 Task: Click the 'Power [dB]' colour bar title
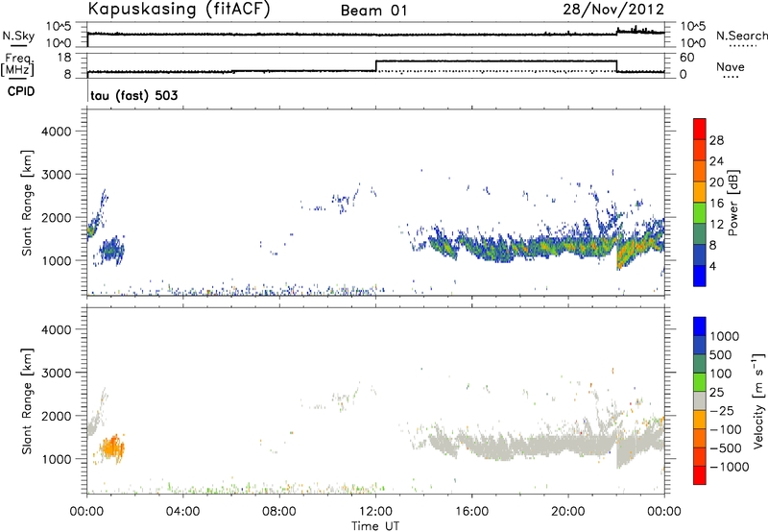click(732, 203)
